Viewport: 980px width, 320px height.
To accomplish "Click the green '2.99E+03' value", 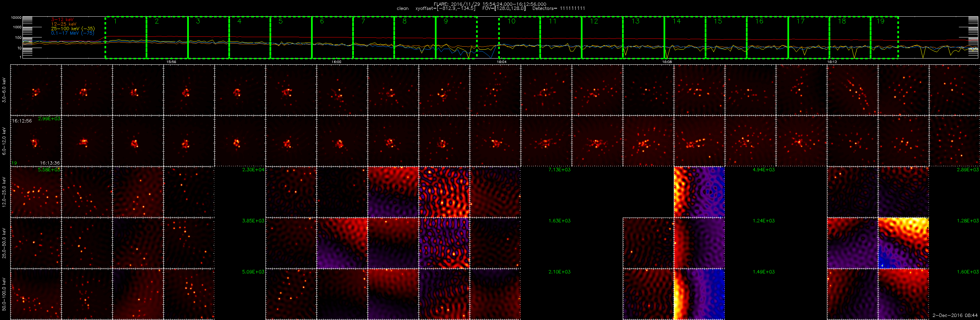I will click(49, 119).
